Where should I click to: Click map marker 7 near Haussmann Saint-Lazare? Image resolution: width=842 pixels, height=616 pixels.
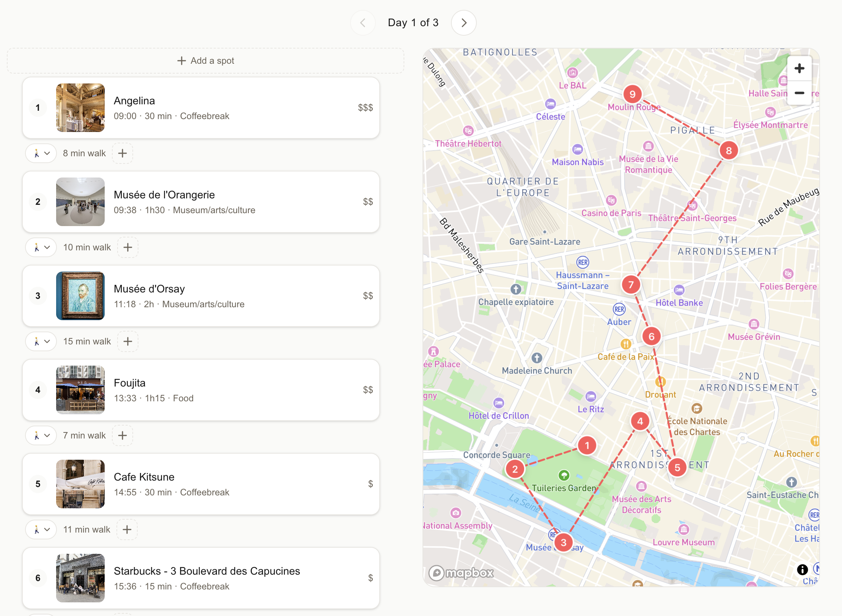(x=631, y=284)
